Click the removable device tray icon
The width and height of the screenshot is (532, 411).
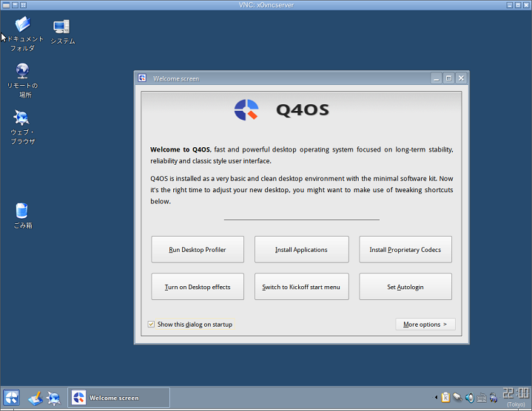(457, 397)
